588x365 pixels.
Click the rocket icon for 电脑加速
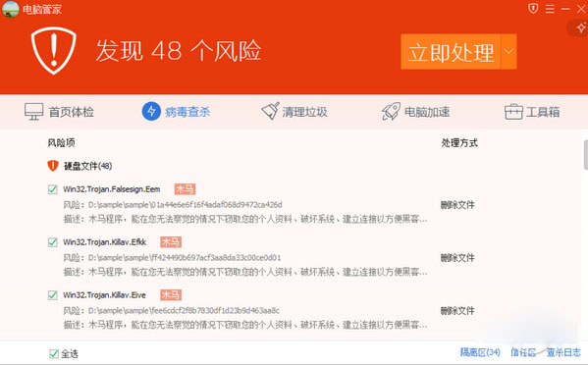391,111
